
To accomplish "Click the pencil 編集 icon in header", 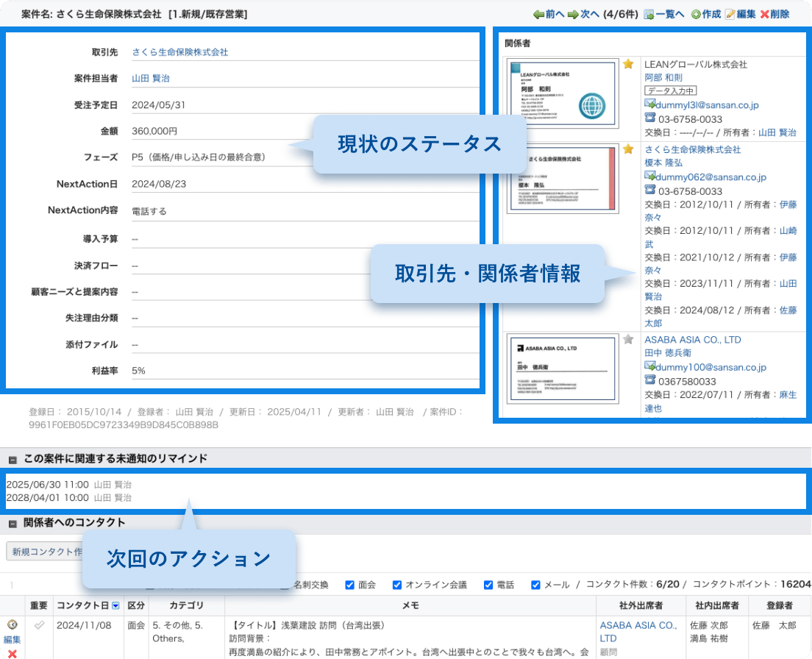I will point(730,15).
